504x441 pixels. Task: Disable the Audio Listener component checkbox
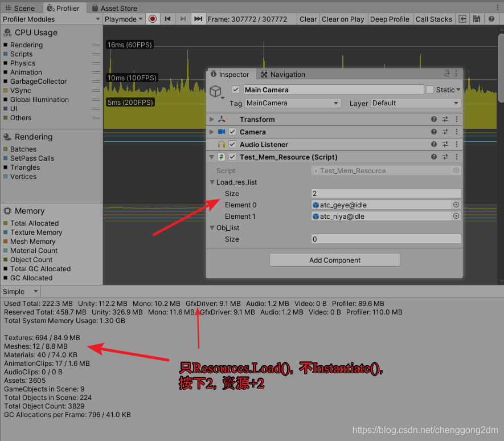232,144
